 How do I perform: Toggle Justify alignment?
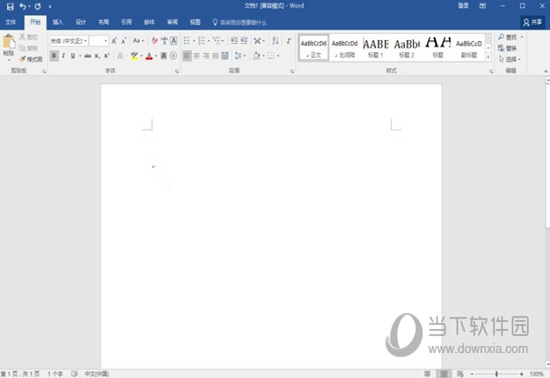pos(216,56)
